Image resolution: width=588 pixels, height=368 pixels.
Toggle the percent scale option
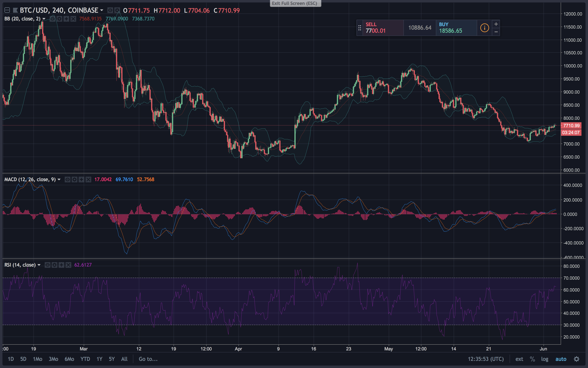point(532,359)
